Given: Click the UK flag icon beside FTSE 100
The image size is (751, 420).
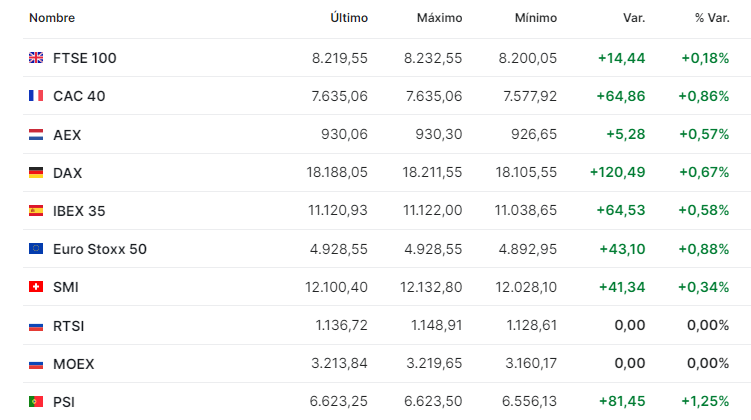Looking at the screenshot, I should pyautogui.click(x=36, y=58).
